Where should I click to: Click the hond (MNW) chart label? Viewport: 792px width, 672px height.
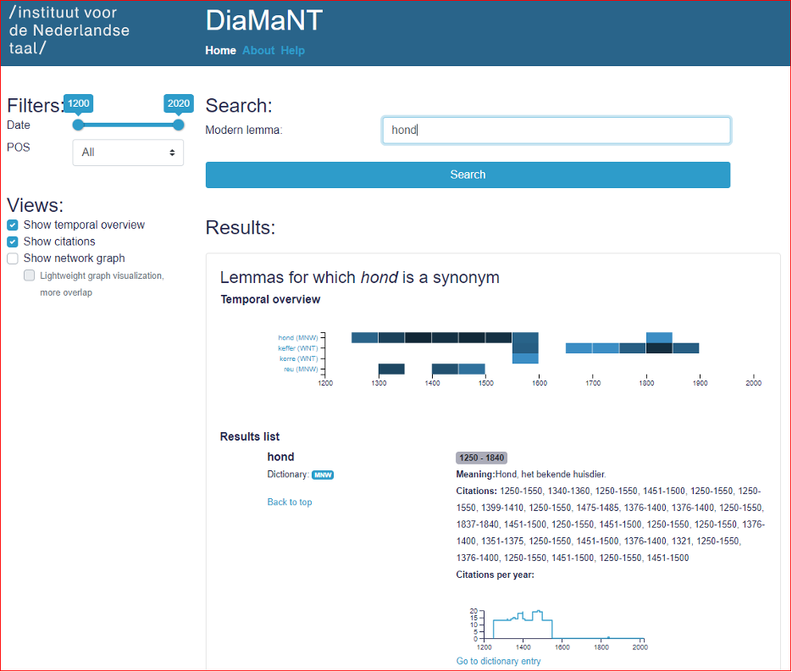pyautogui.click(x=298, y=337)
